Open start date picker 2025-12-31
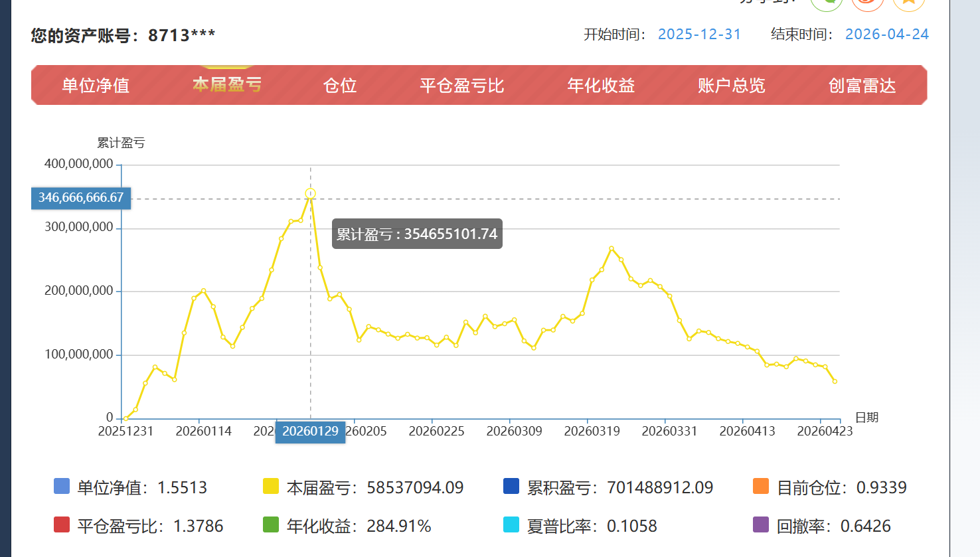Screen dimensions: 980x557 pos(699,35)
